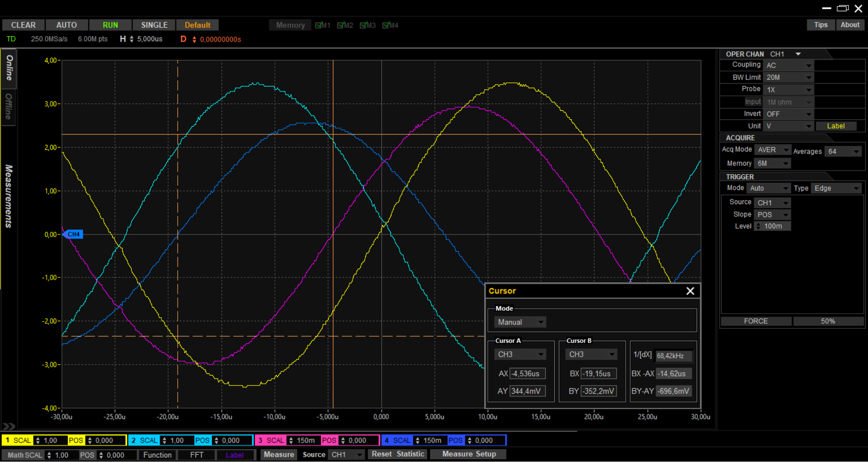Toggle channel 1 yellow indicator
The height and width of the screenshot is (462, 868).
[x=7, y=440]
